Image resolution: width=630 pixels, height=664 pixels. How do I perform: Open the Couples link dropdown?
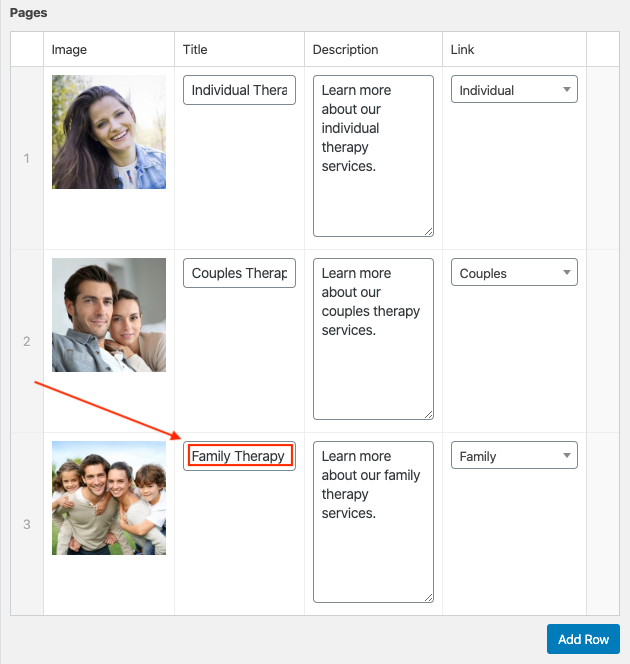pos(514,273)
